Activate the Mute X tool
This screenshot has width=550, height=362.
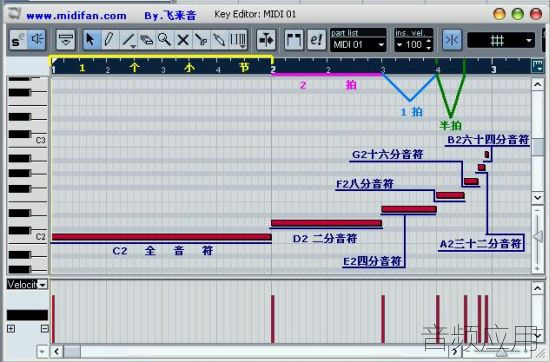click(x=183, y=40)
